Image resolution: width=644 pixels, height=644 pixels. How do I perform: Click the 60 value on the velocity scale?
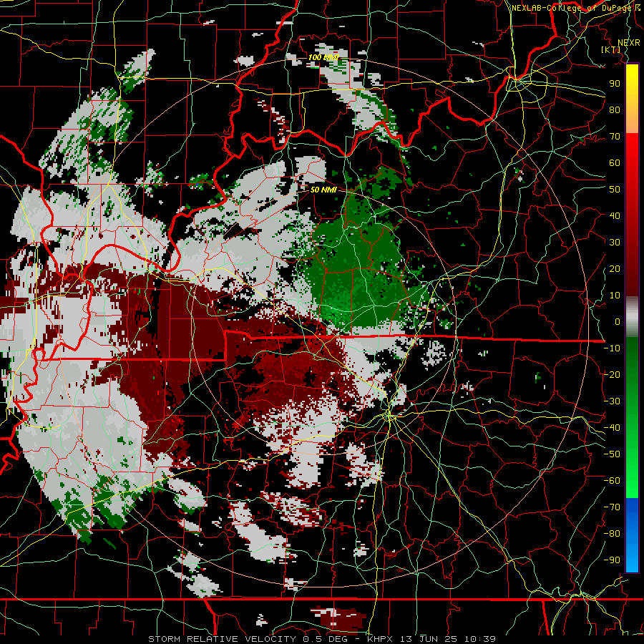pos(615,162)
